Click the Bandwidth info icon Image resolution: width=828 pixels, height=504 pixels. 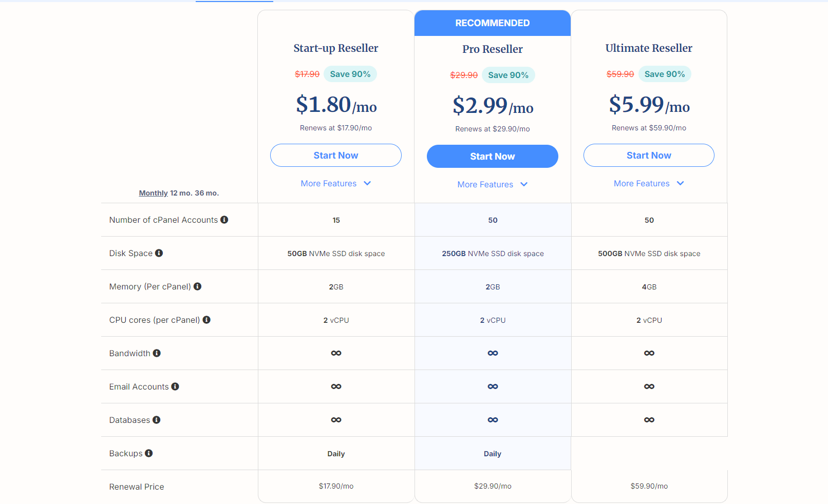[x=157, y=353]
